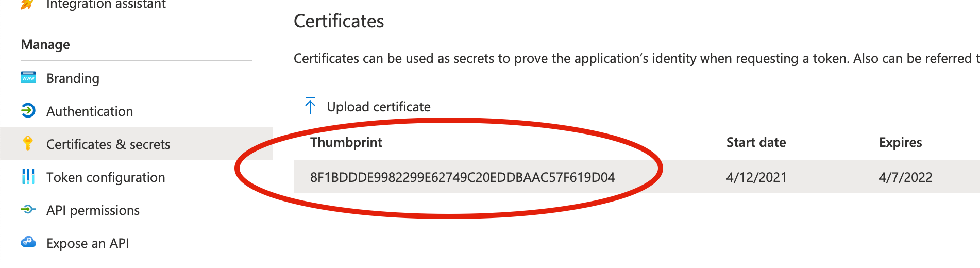Open Integration assistant menu item
The height and width of the screenshot is (268, 980).
click(x=106, y=5)
